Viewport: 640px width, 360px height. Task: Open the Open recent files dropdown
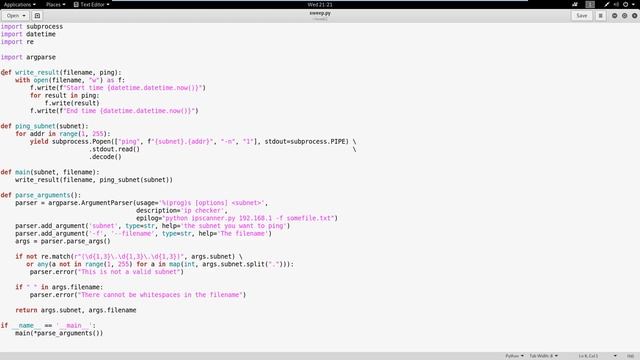coord(16,16)
